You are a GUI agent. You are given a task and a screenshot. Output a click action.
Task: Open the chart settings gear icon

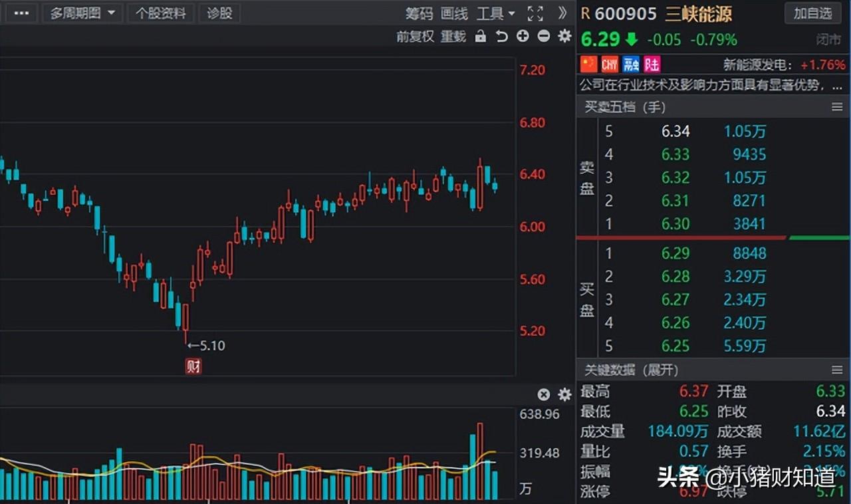(564, 37)
